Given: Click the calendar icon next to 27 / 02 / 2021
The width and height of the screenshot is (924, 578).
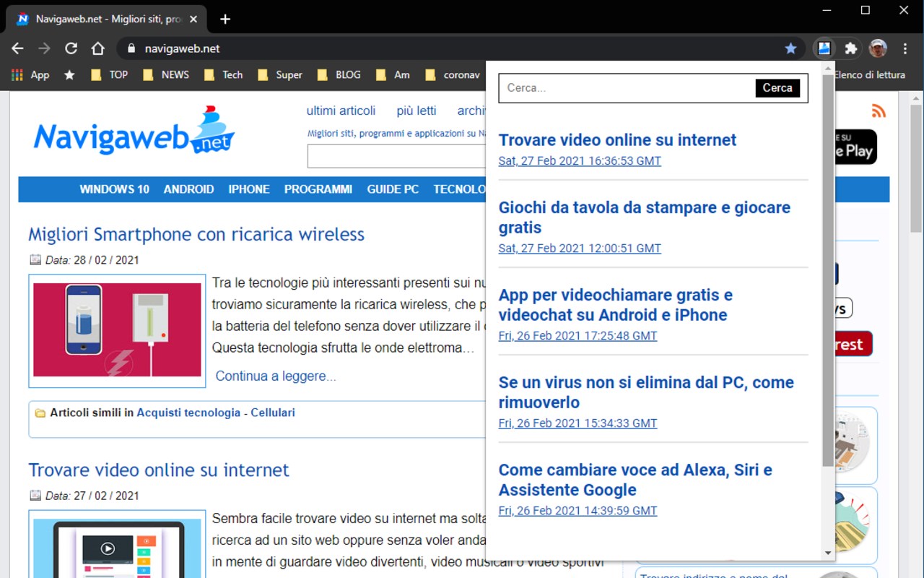Looking at the screenshot, I should point(35,495).
